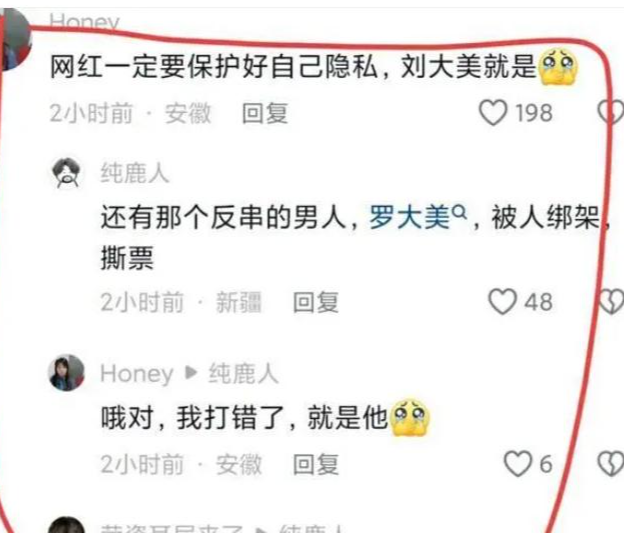Viewport: 624px width, 533px height.
Task: Open Honey username in the reply thread
Action: (x=136, y=374)
